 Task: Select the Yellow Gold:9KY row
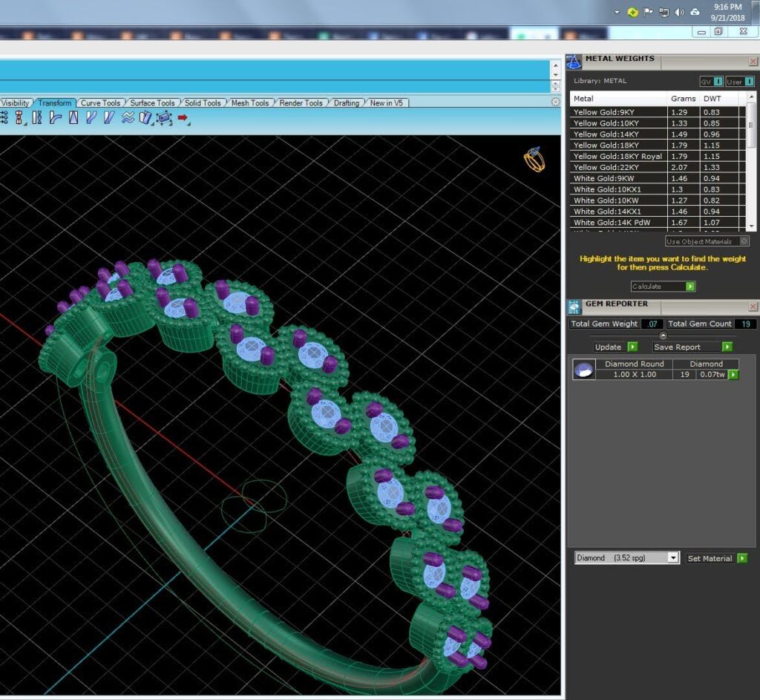[658, 112]
